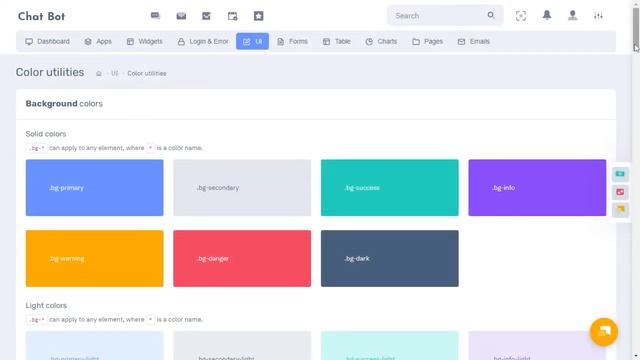Click the .bg-* code tag under Solid colors
The width and height of the screenshot is (640, 360).
[x=37, y=148]
